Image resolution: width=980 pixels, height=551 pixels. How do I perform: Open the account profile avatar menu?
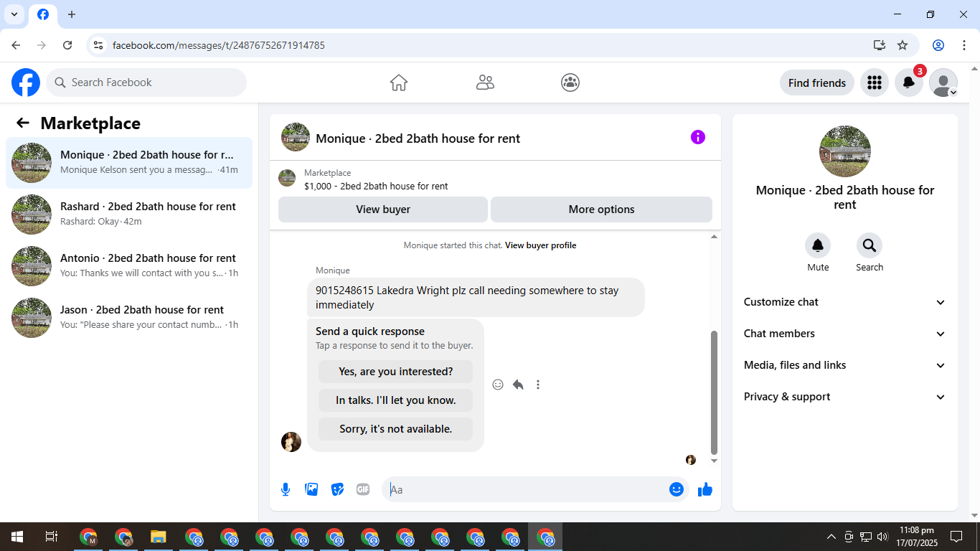(x=943, y=83)
